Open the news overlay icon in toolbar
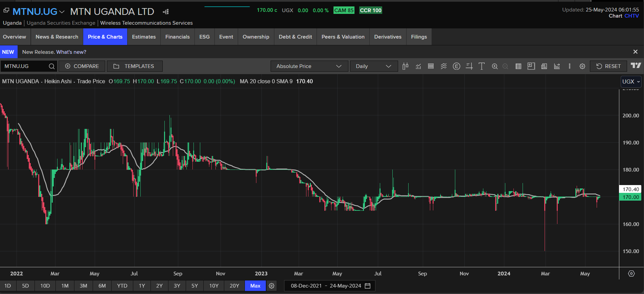Screen dimensions: 644x294 544,66
